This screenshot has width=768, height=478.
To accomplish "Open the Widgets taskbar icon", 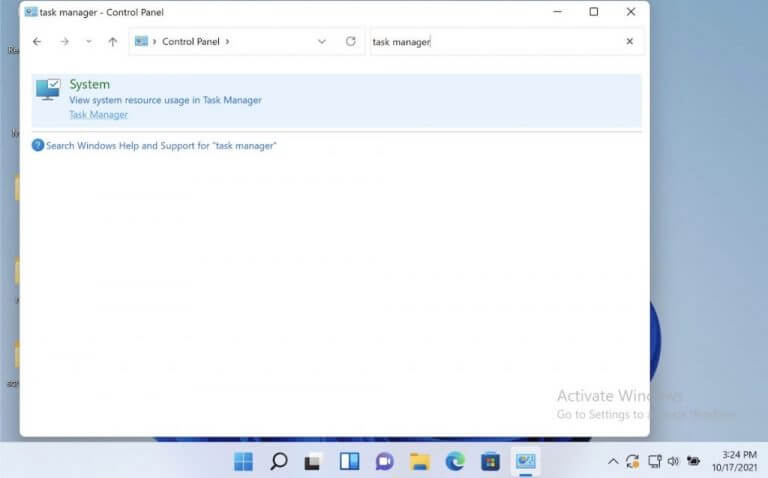I will (x=350, y=461).
